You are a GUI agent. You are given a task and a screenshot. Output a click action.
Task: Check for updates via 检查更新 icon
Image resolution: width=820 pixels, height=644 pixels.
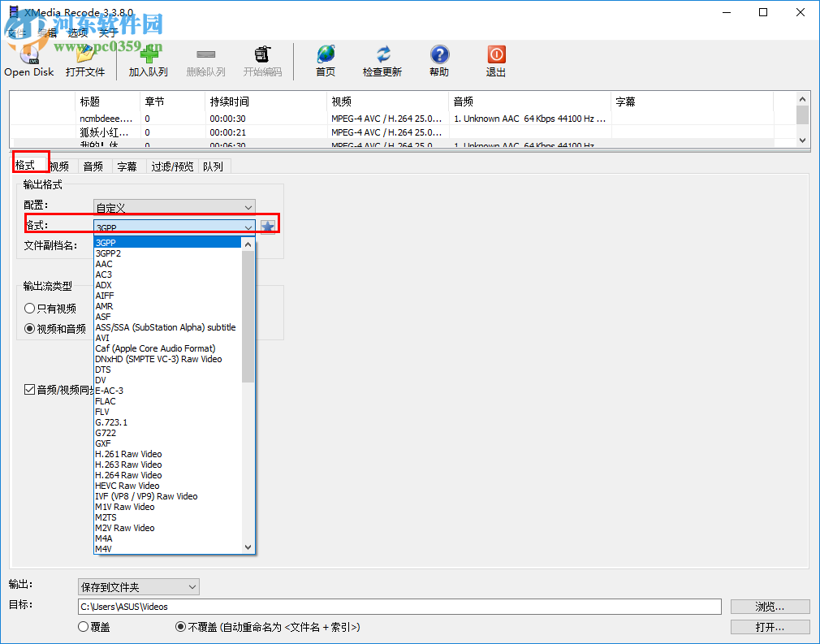[x=382, y=55]
